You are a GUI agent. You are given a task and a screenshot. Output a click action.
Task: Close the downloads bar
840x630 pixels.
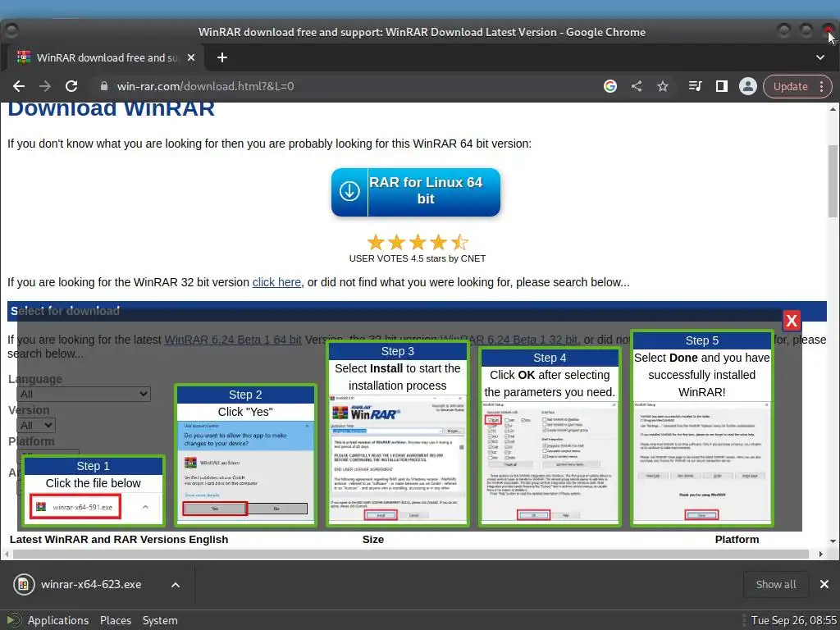[x=824, y=584]
